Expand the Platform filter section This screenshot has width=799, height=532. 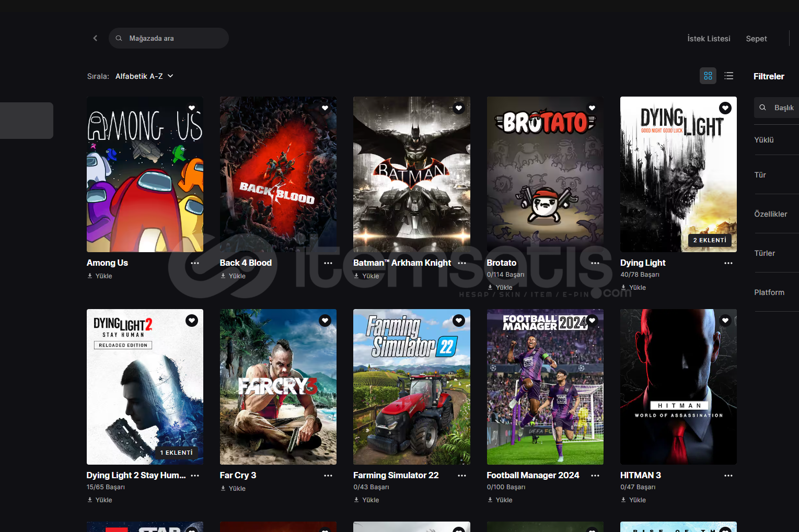(x=777, y=292)
